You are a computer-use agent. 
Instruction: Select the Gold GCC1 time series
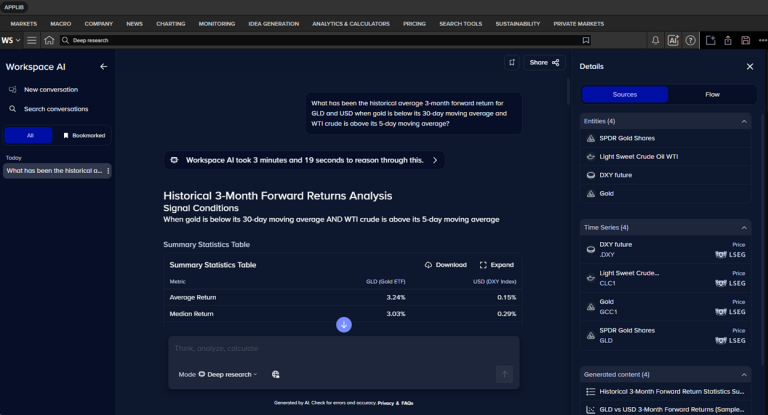coord(666,307)
